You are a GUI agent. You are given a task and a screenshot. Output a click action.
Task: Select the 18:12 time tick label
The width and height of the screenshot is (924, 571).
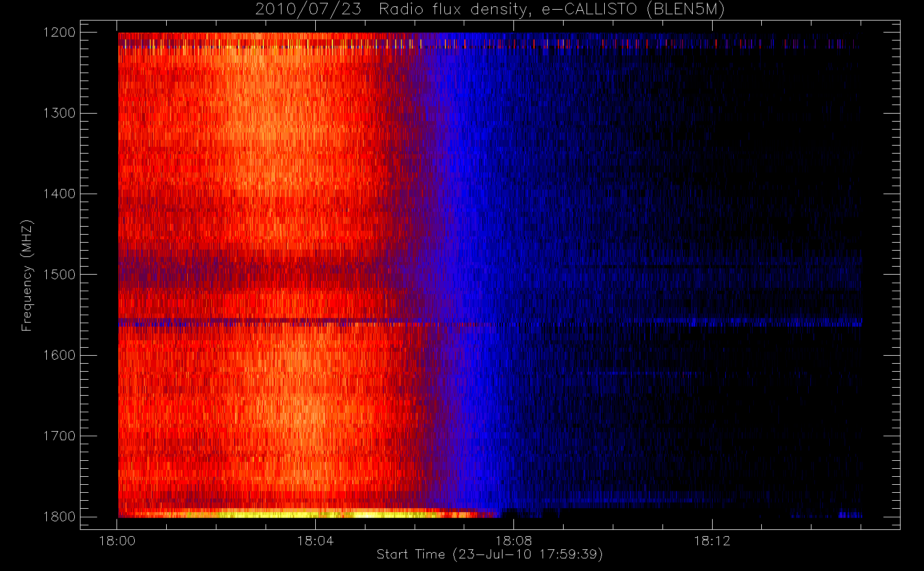click(x=712, y=541)
